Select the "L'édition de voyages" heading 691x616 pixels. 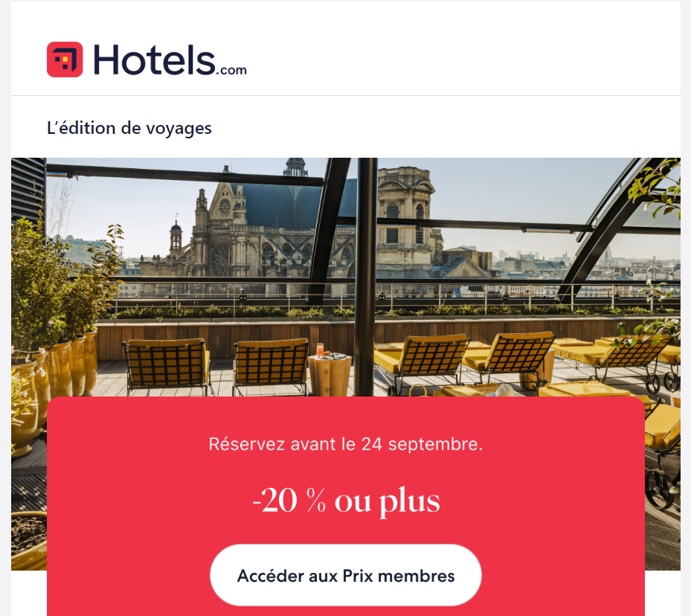[129, 128]
